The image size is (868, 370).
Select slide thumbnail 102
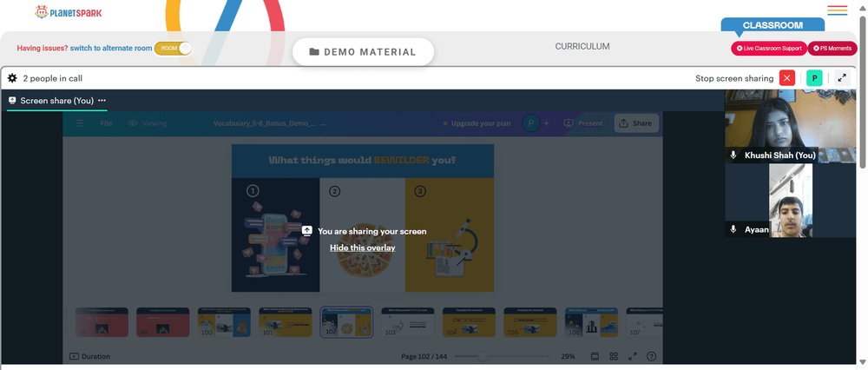[x=346, y=322]
